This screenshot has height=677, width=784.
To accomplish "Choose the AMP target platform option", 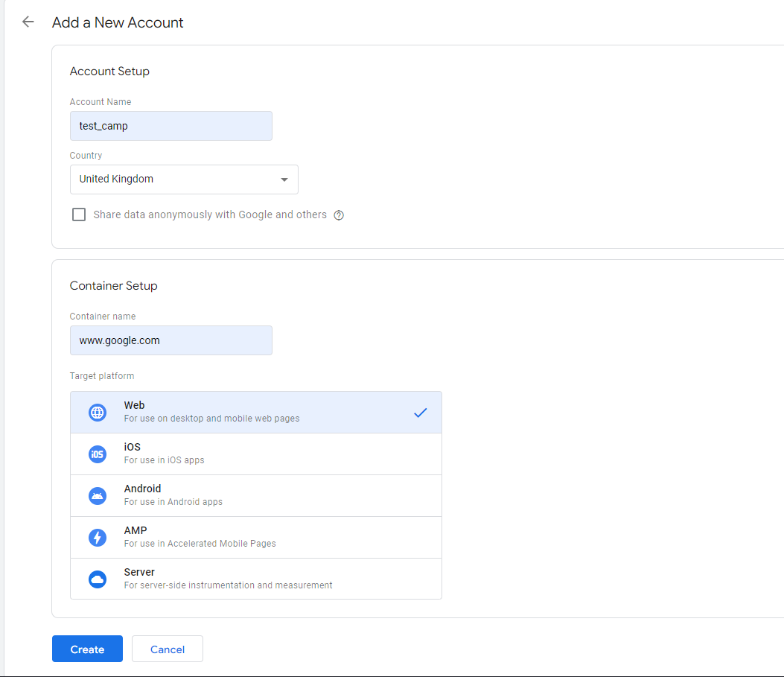I will click(255, 537).
